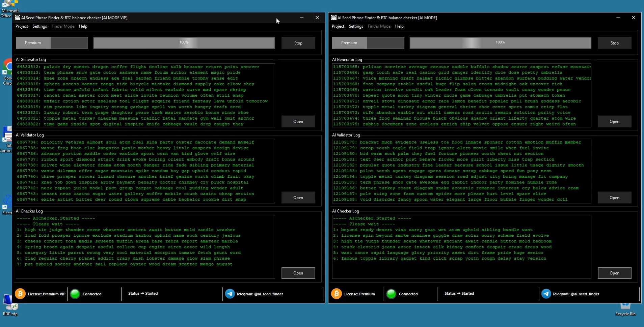
Task: Click the Telegram icon in right window status bar
Action: tap(546, 294)
